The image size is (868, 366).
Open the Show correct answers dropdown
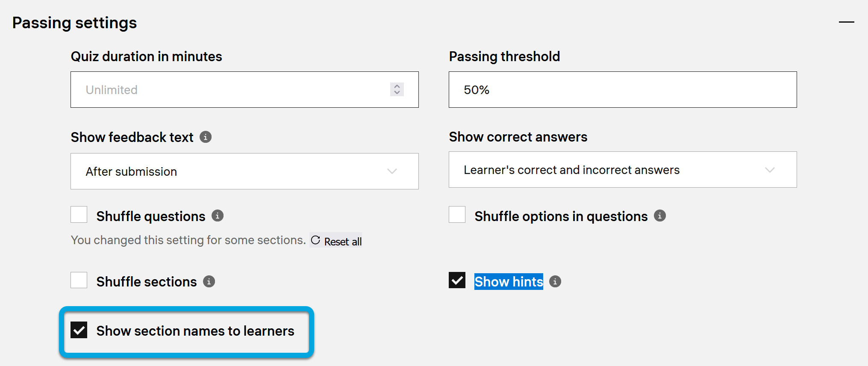pos(623,170)
